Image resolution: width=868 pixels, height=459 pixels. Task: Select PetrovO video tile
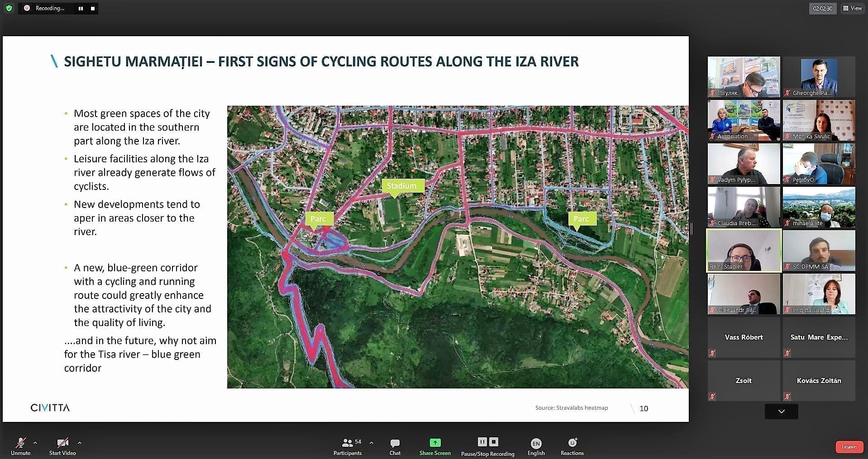point(819,163)
